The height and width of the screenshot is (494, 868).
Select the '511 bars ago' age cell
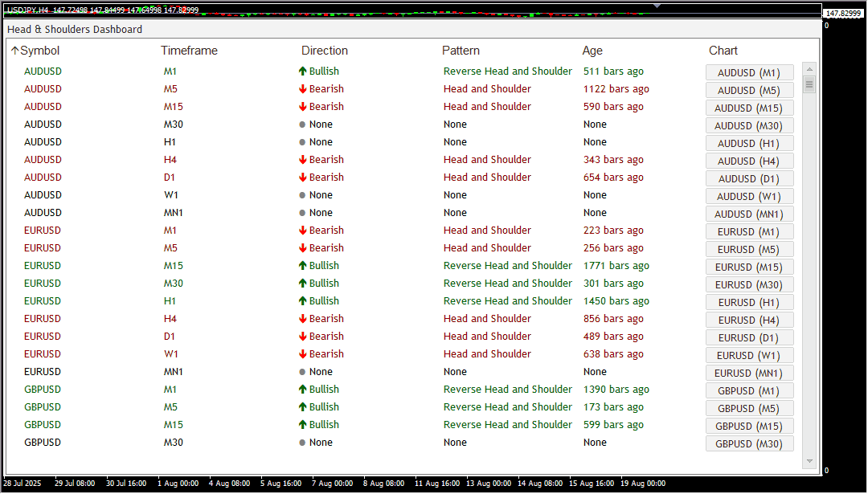coord(613,71)
